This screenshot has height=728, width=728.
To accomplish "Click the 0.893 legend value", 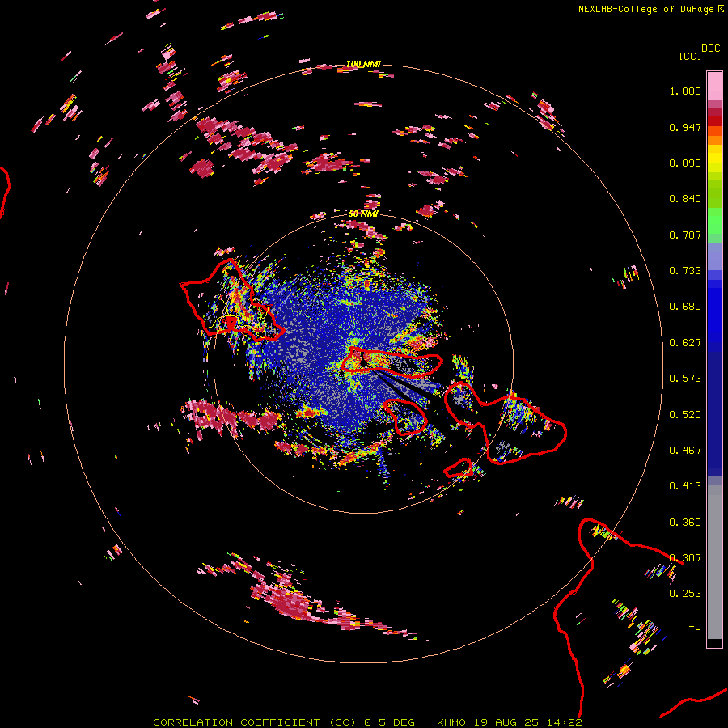I will (x=685, y=163).
